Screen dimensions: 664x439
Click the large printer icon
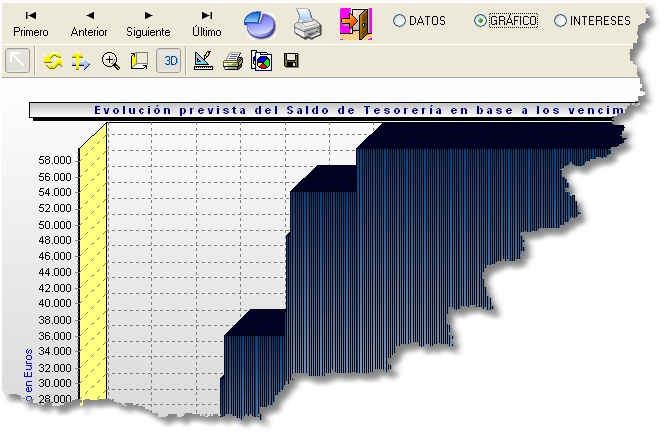[308, 24]
